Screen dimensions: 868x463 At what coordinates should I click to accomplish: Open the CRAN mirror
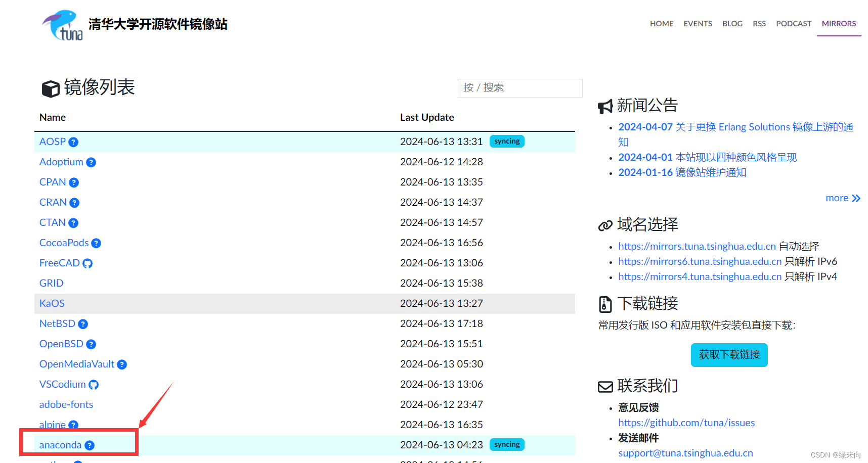53,202
